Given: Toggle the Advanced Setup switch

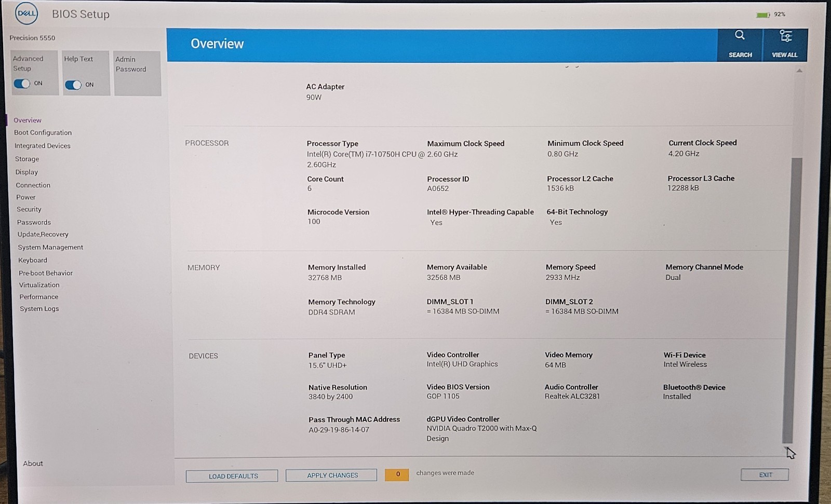Looking at the screenshot, I should [x=22, y=84].
